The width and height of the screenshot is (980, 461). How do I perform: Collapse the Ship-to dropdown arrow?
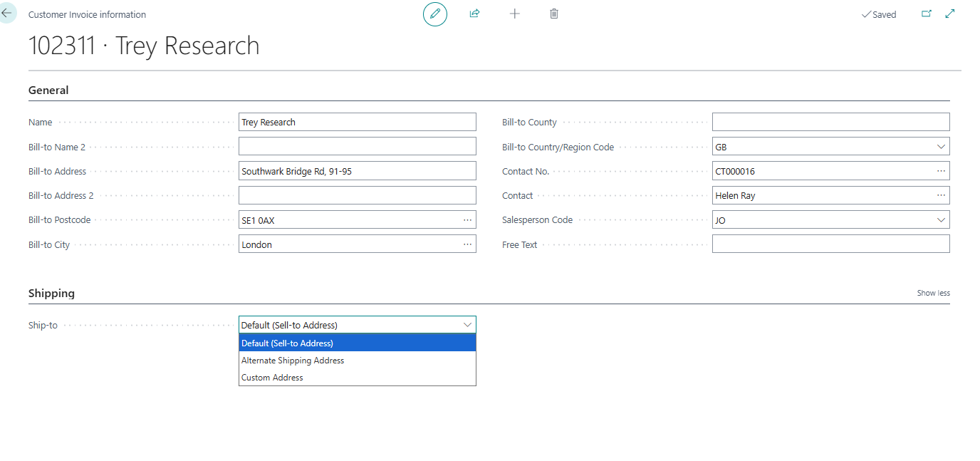467,325
